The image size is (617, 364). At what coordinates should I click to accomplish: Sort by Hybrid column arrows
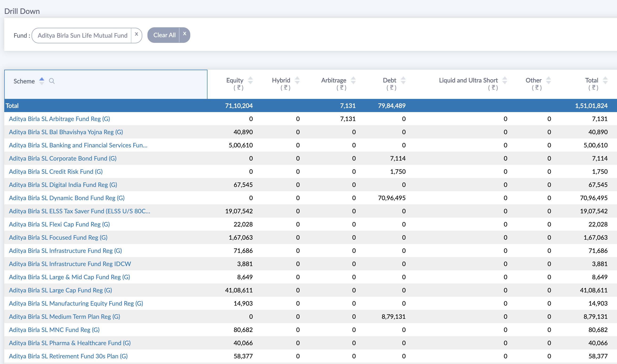(x=297, y=80)
